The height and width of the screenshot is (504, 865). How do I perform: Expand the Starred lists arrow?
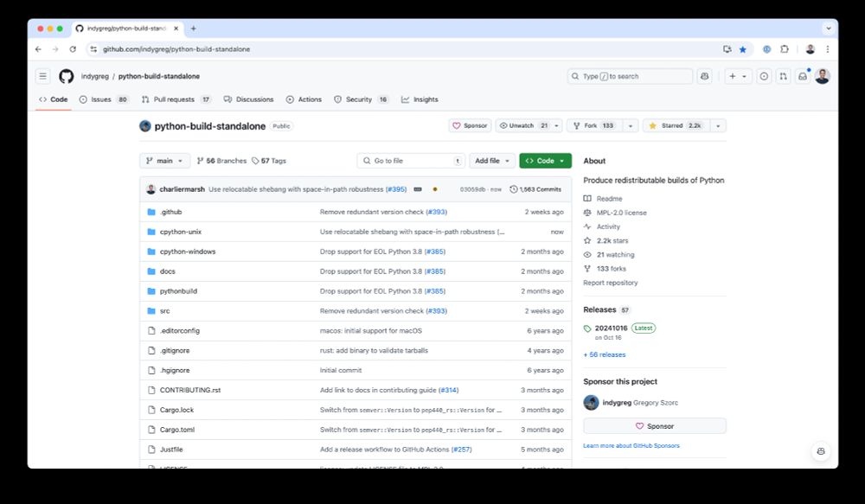click(x=718, y=125)
